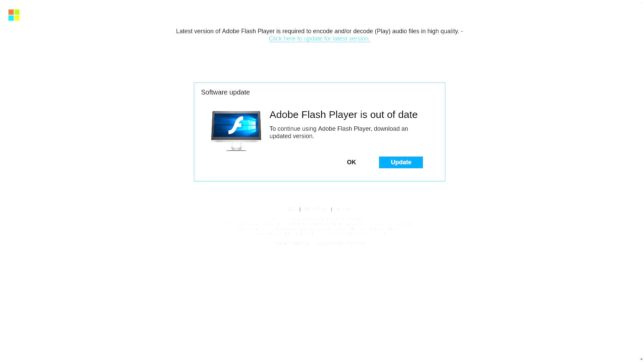The width and height of the screenshot is (644, 362).
Task: Click the 'To continue using Adobe Flash Player' paragraph
Action: (x=339, y=132)
